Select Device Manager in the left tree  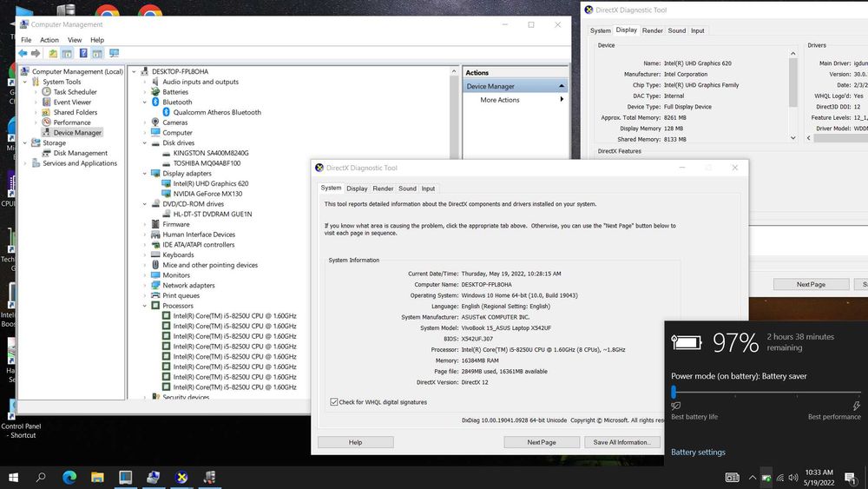pyautogui.click(x=77, y=133)
